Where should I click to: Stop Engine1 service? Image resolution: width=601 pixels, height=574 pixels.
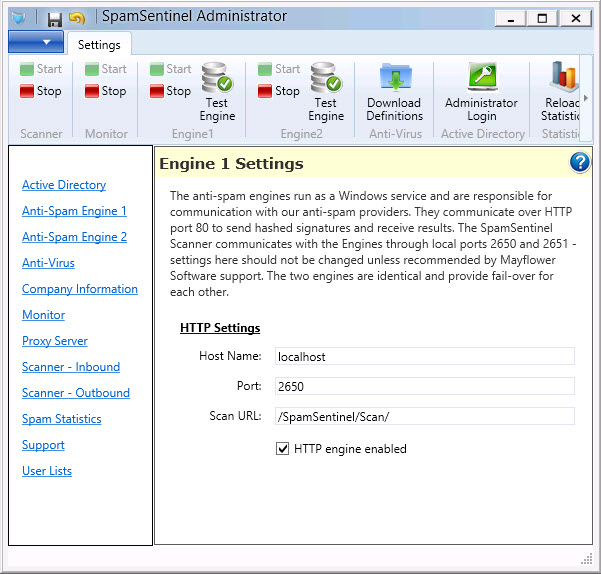tap(170, 91)
